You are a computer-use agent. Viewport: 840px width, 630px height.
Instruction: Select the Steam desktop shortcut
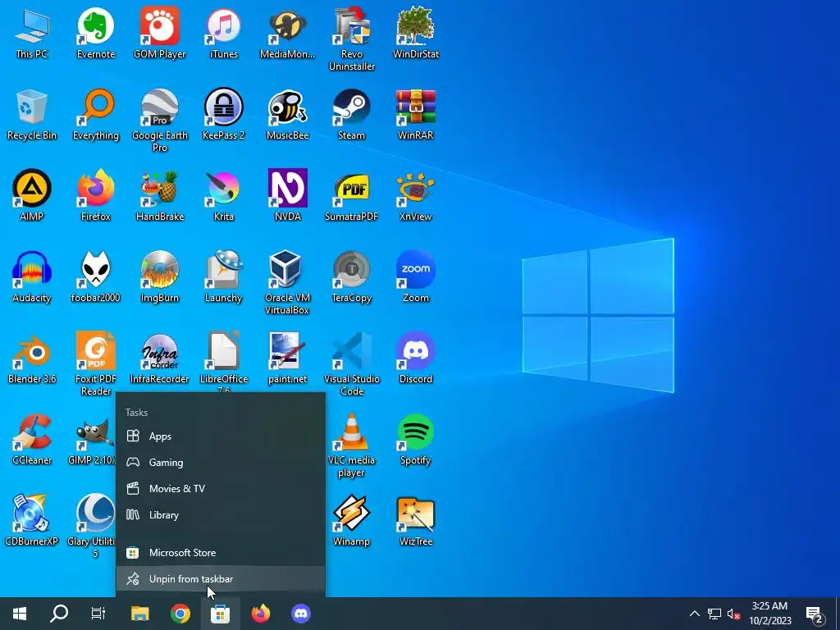pyautogui.click(x=352, y=114)
